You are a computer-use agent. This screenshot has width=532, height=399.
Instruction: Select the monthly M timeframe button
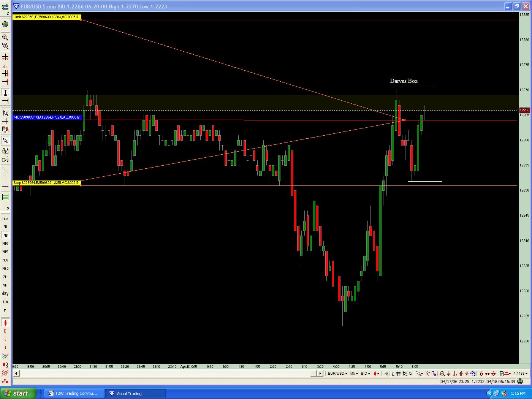coord(5,310)
